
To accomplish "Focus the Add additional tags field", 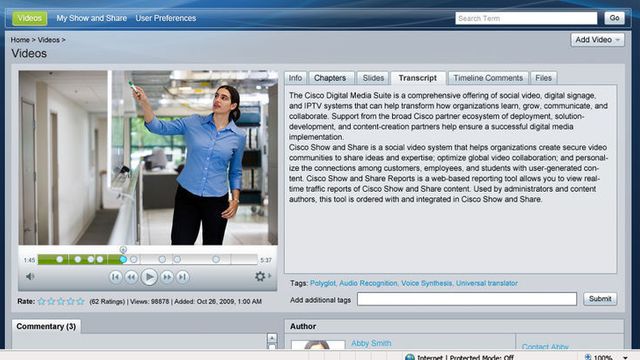I will coord(467,299).
